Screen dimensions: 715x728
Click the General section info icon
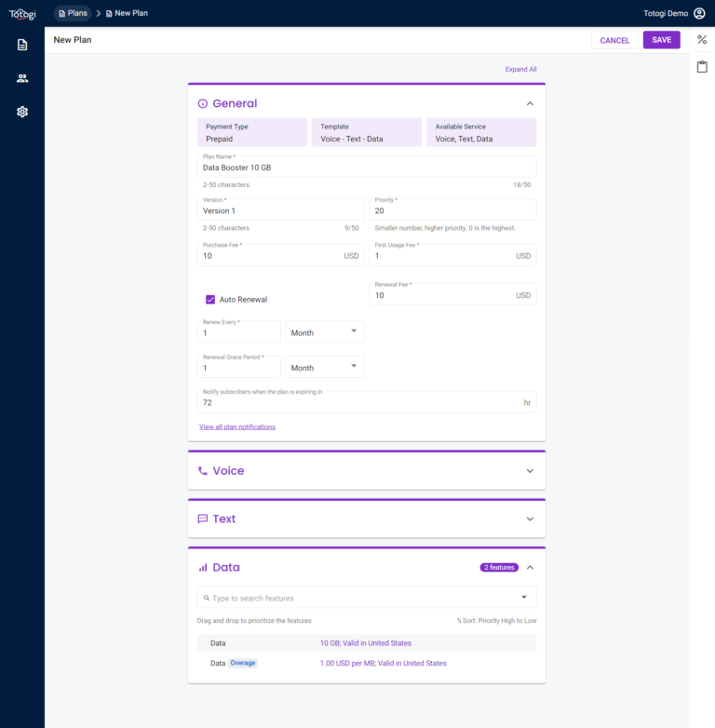[203, 103]
